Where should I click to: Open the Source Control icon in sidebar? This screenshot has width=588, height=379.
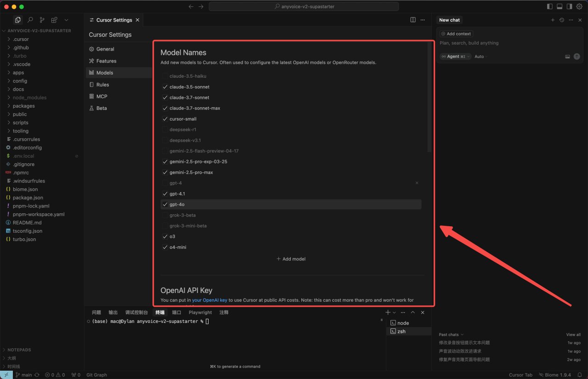pos(42,20)
